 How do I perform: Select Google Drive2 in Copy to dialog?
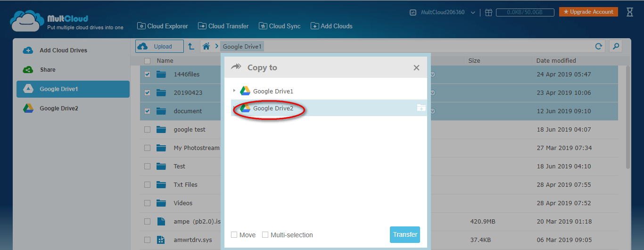tap(273, 108)
